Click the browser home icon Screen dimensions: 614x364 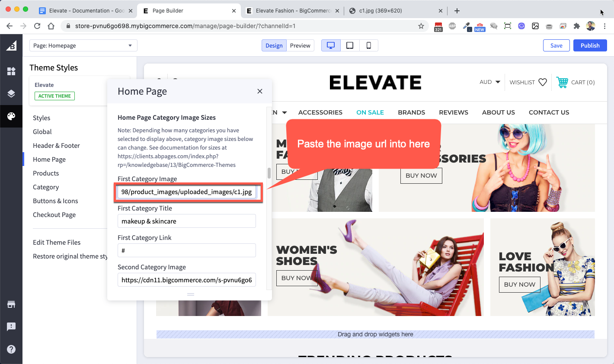[51, 26]
